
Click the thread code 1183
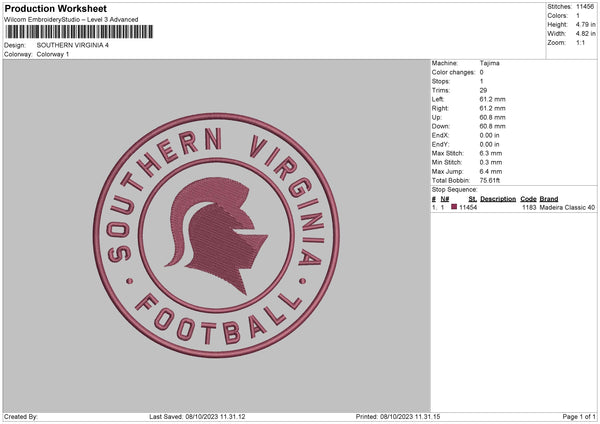(x=529, y=207)
